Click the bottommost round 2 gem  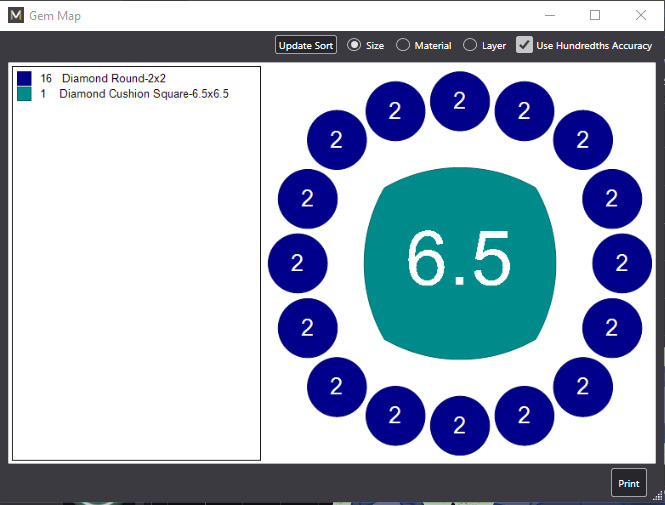pyautogui.click(x=460, y=426)
